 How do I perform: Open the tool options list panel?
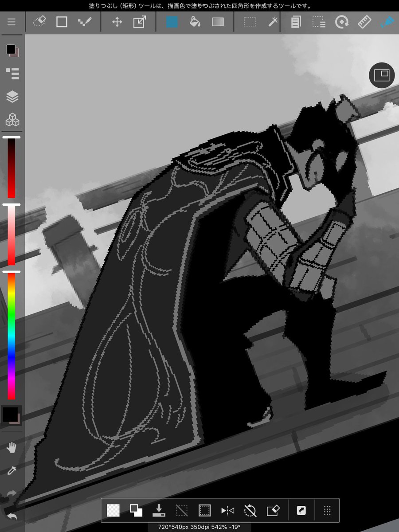click(x=12, y=73)
